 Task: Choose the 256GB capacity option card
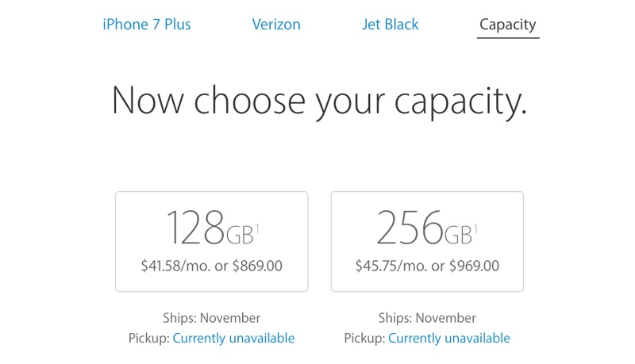point(427,241)
